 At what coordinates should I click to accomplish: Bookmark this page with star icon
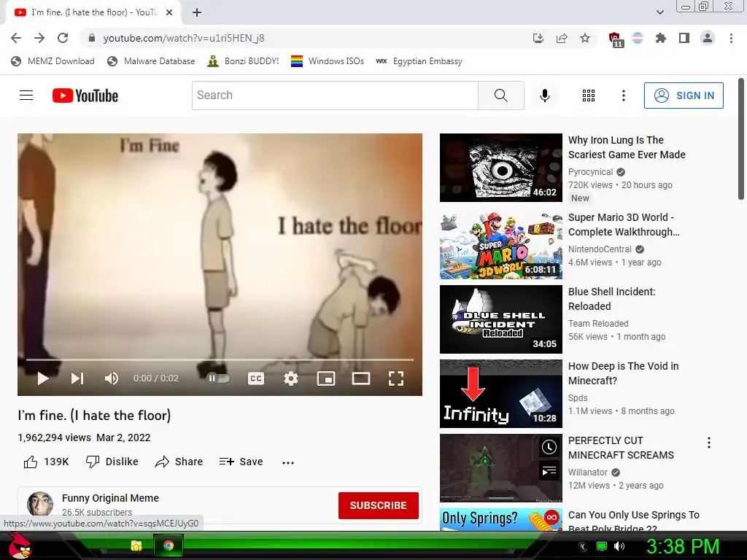585,38
